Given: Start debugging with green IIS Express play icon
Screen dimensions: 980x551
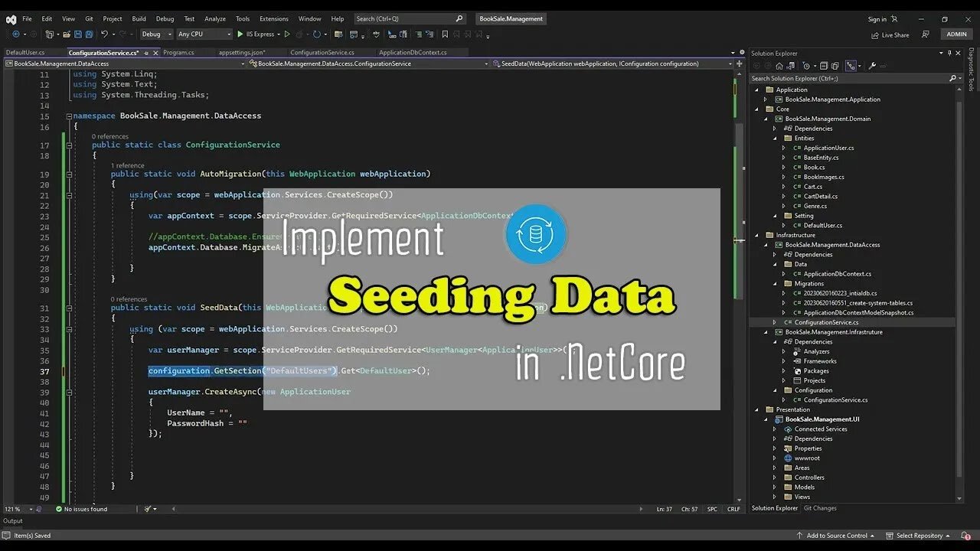Looking at the screenshot, I should 240,34.
